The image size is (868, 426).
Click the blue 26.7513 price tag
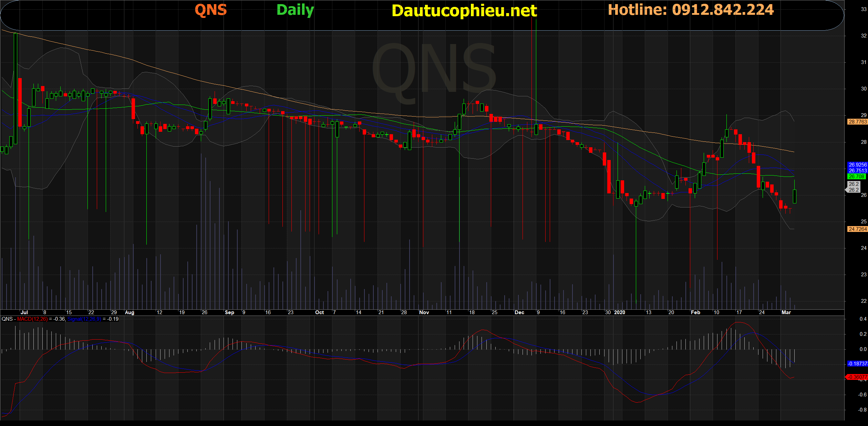click(x=857, y=170)
